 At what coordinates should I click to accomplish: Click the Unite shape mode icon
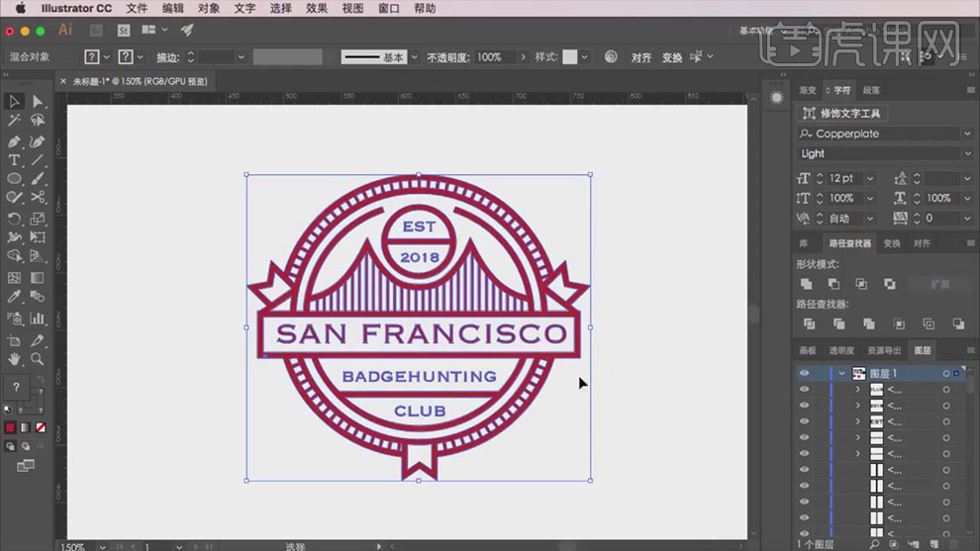pyautogui.click(x=806, y=284)
